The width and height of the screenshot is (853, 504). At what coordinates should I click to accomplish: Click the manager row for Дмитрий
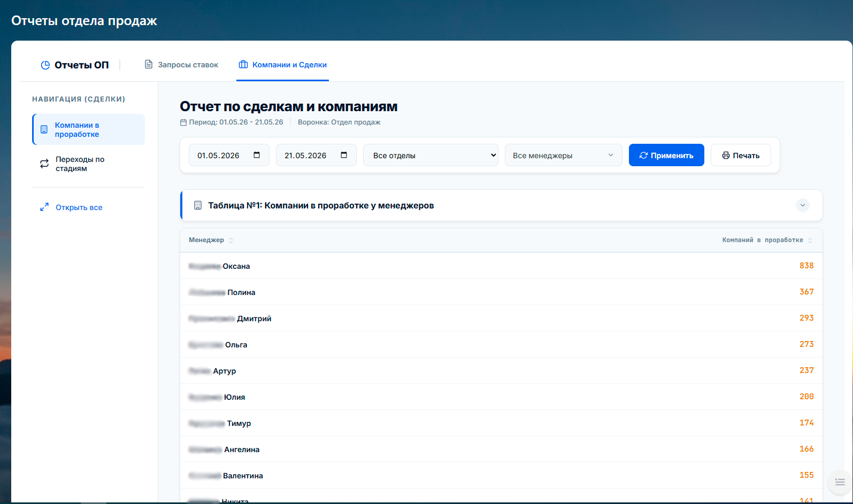tap(501, 318)
